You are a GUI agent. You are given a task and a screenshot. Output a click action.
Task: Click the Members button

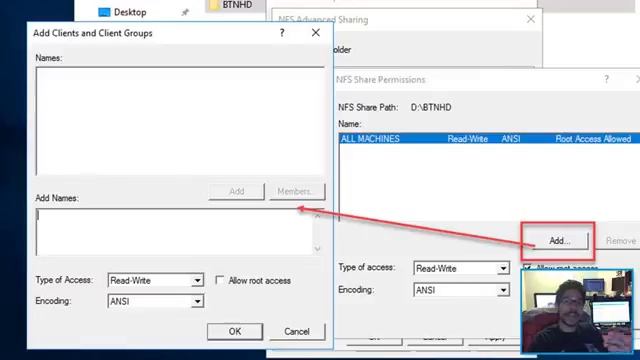pyautogui.click(x=297, y=191)
